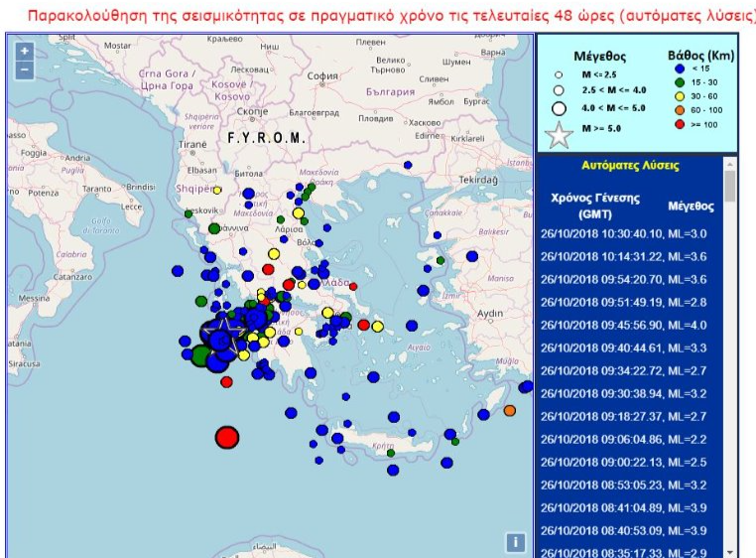The height and width of the screenshot is (558, 756).
Task: Click the red page title about real-time seismicity
Action: (391, 16)
